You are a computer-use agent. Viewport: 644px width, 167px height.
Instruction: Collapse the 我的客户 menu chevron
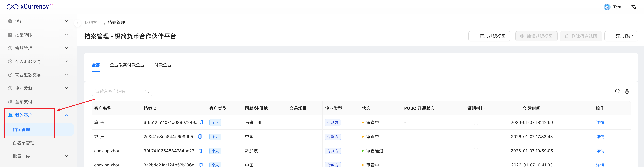pos(66,115)
